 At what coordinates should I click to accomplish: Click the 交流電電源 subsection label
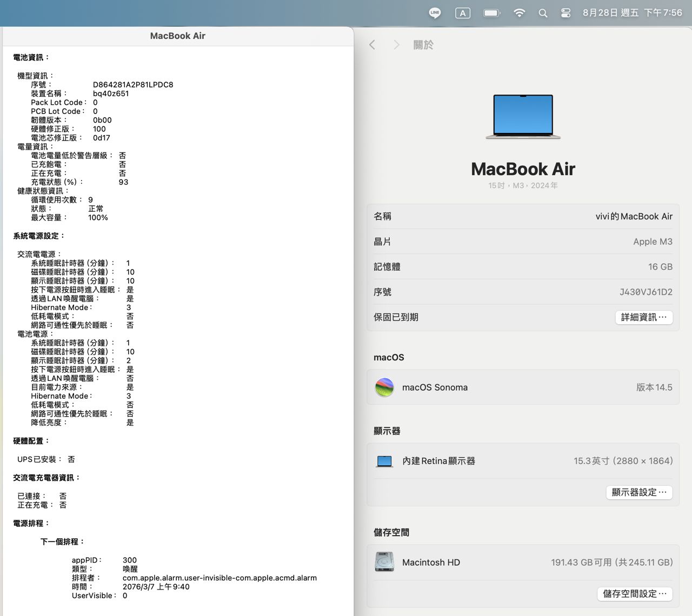(39, 255)
